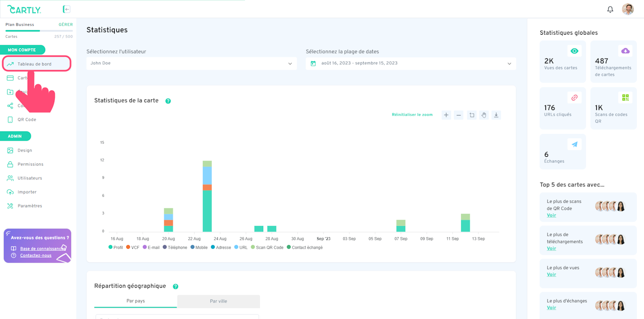Zoom in on chart with plus icon
Viewport: 644px width, 319px height.
(x=446, y=115)
